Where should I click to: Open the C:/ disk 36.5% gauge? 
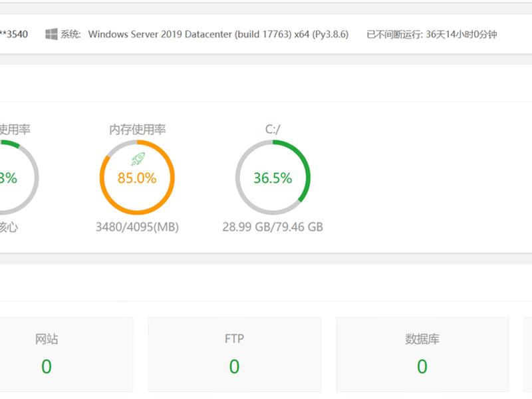pos(273,177)
